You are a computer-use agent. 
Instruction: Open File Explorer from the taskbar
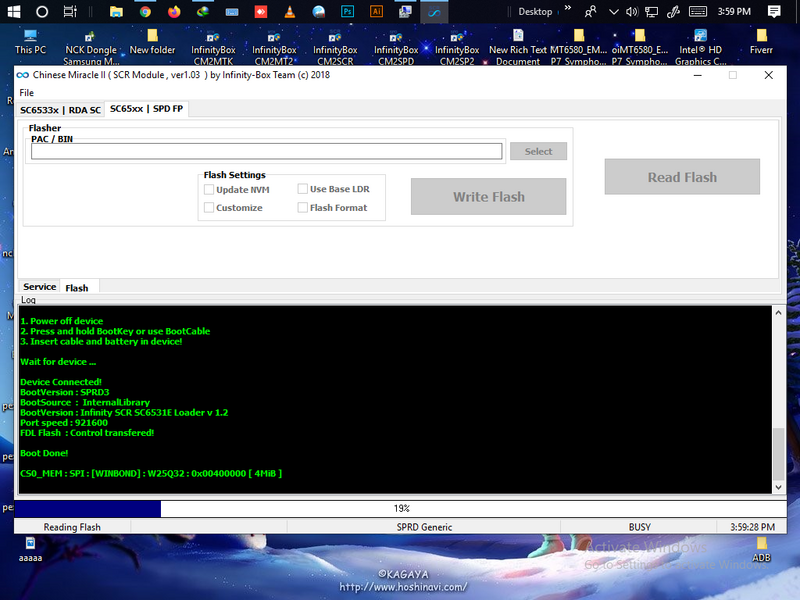tap(116, 11)
